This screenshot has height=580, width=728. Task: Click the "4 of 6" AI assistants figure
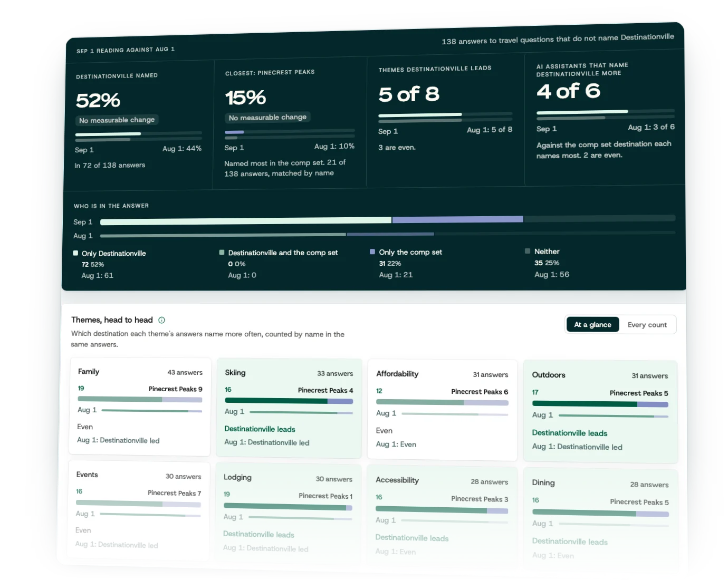coord(569,91)
